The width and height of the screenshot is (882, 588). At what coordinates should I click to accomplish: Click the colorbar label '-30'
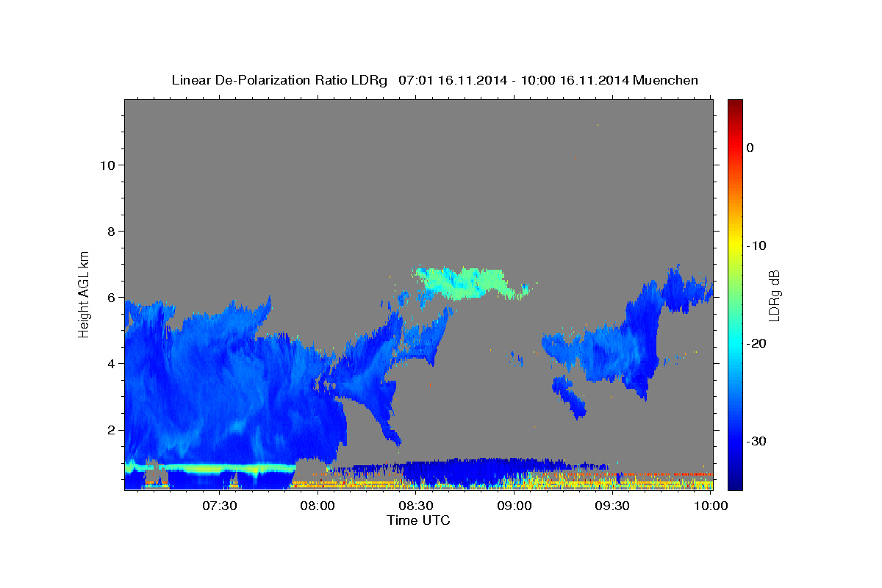point(756,441)
